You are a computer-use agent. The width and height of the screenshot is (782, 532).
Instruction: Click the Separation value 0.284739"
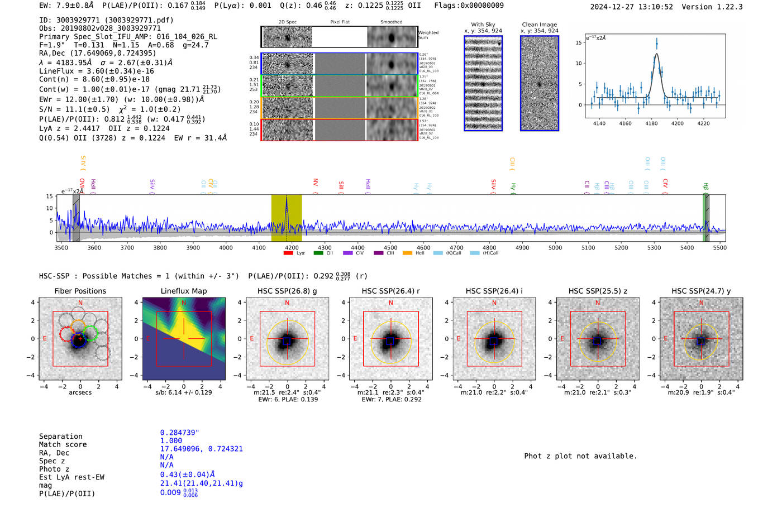180,433
